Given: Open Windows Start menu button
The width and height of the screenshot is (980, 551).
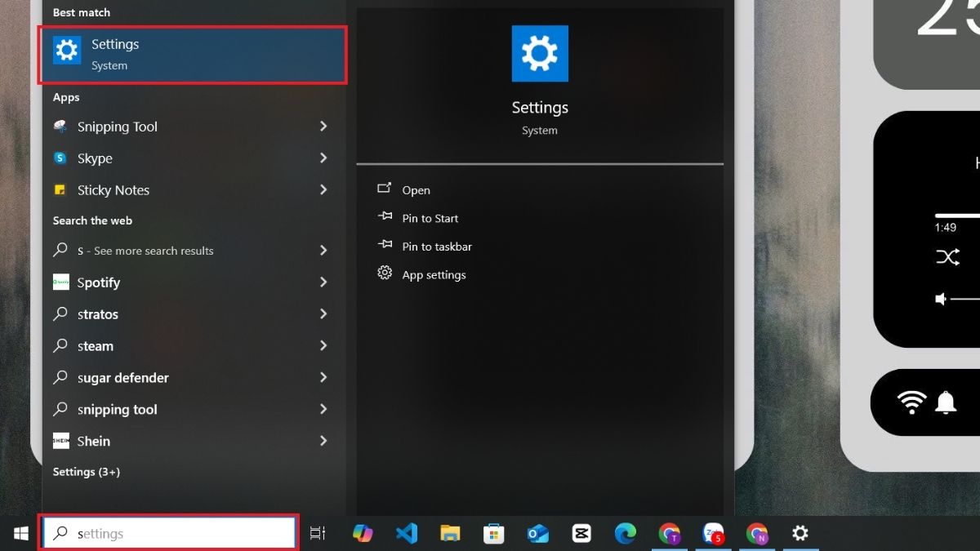Looking at the screenshot, I should 20,534.
